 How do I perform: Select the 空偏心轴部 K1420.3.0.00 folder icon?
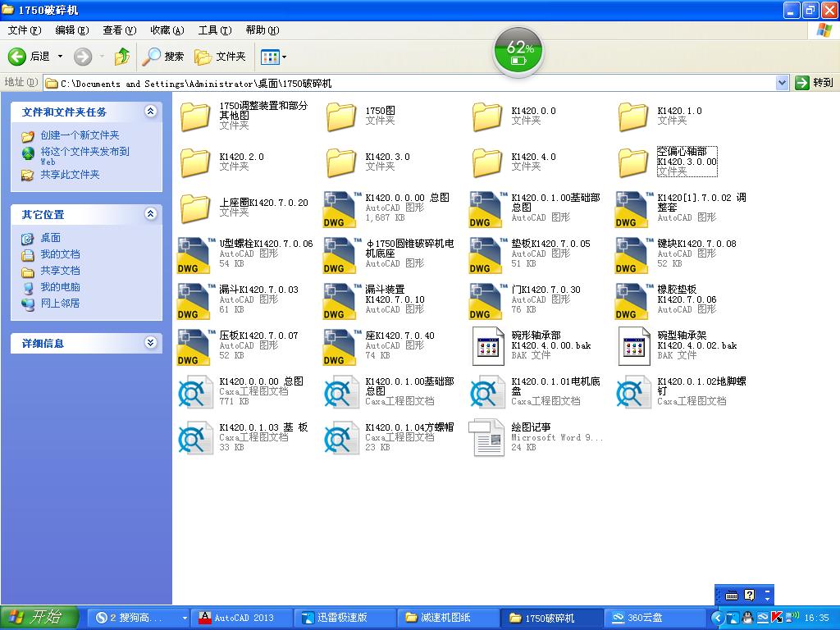coord(633,162)
